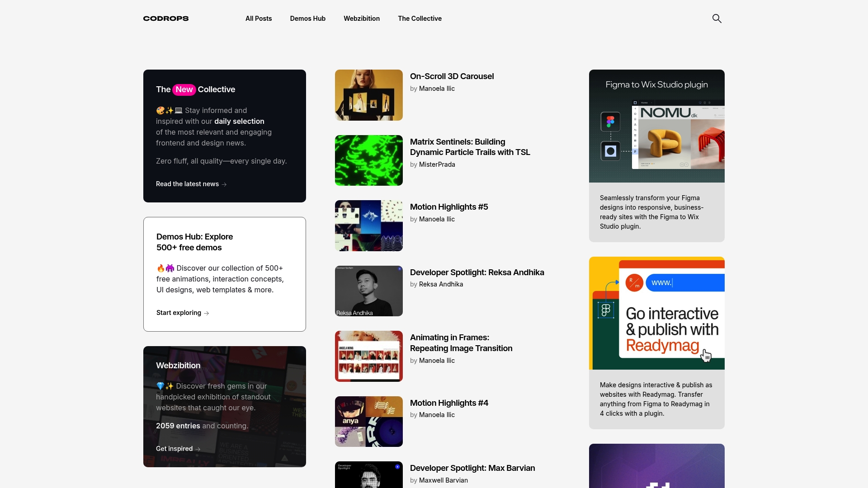Click On-Scroll 3D Carousel thumbnail

point(369,95)
